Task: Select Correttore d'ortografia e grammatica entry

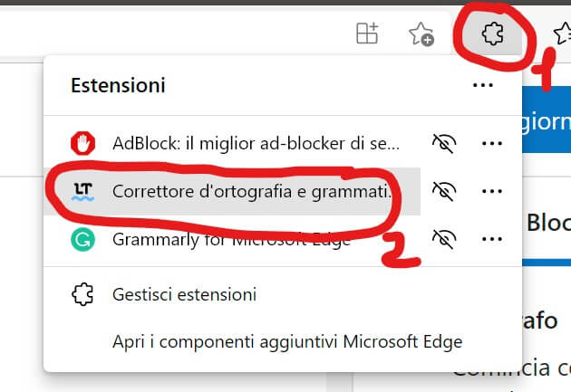Action: coord(252,191)
